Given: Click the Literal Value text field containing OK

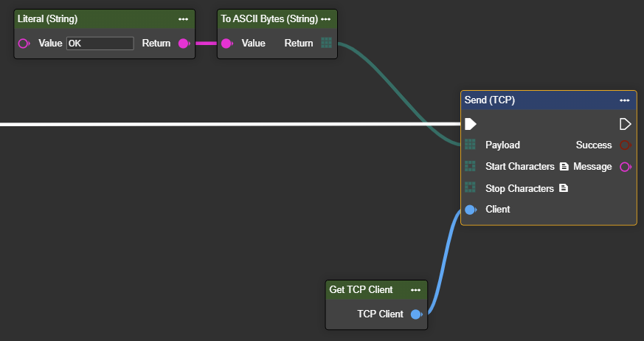Looking at the screenshot, I should pyautogui.click(x=100, y=44).
